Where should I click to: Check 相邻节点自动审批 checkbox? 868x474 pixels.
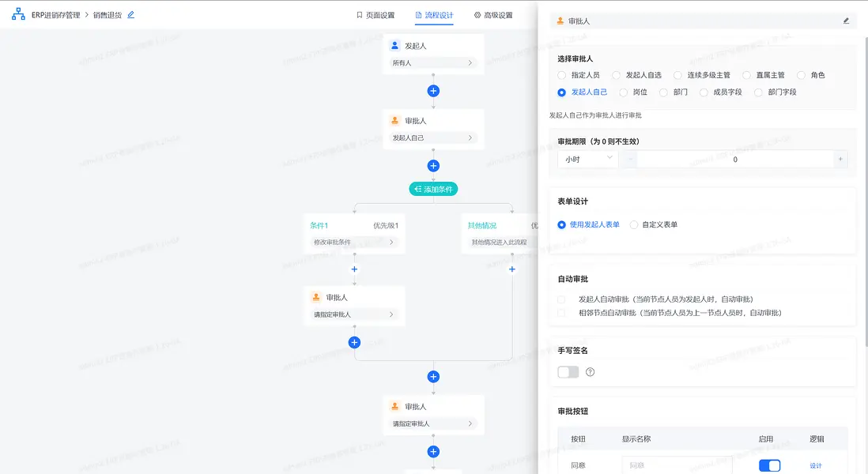click(x=561, y=313)
